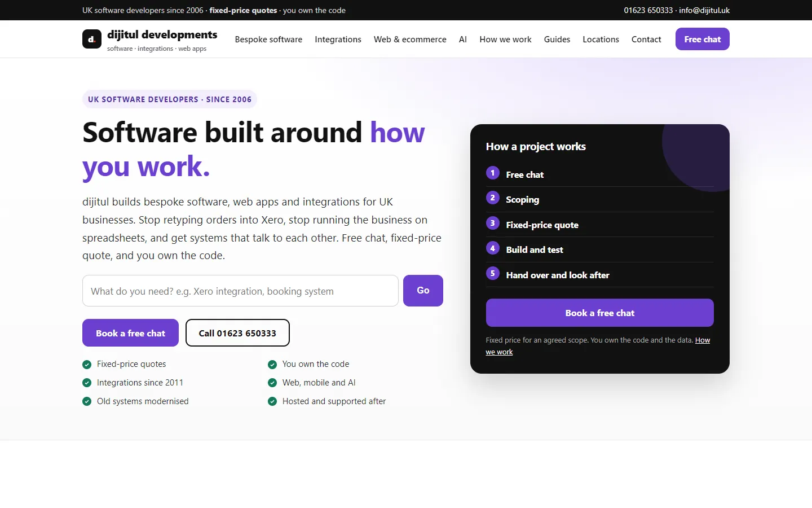Image resolution: width=812 pixels, height=508 pixels.
Task: Click the step 3 badge beside Fixed-price quote
Action: click(x=493, y=223)
